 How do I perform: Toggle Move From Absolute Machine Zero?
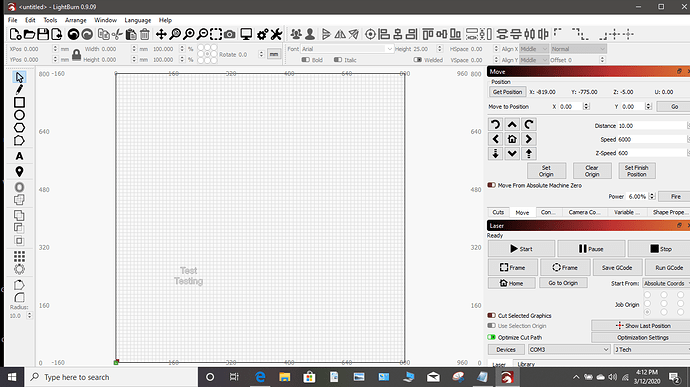click(x=492, y=185)
